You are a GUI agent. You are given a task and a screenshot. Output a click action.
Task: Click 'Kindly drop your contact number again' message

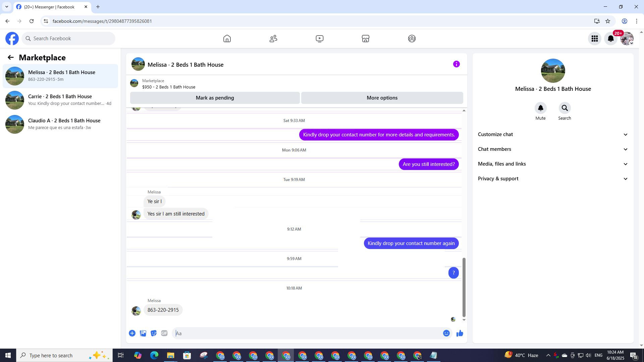point(411,243)
